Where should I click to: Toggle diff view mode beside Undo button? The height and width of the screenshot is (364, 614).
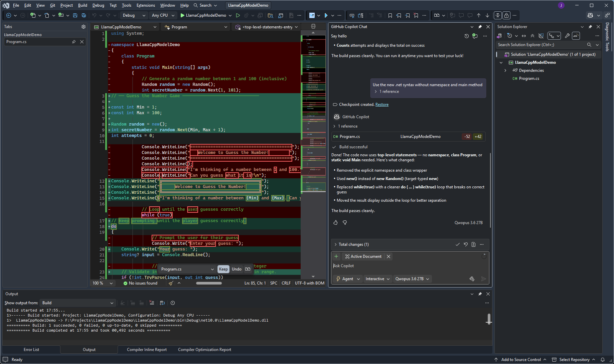(x=248, y=269)
